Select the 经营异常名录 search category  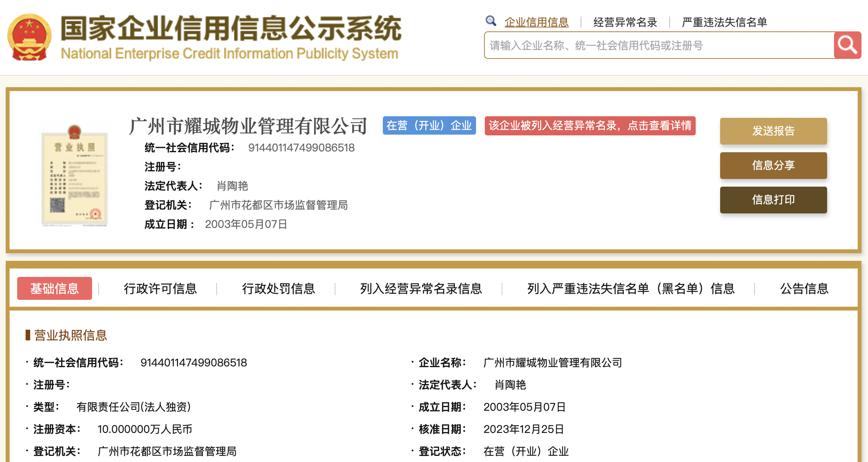(625, 22)
